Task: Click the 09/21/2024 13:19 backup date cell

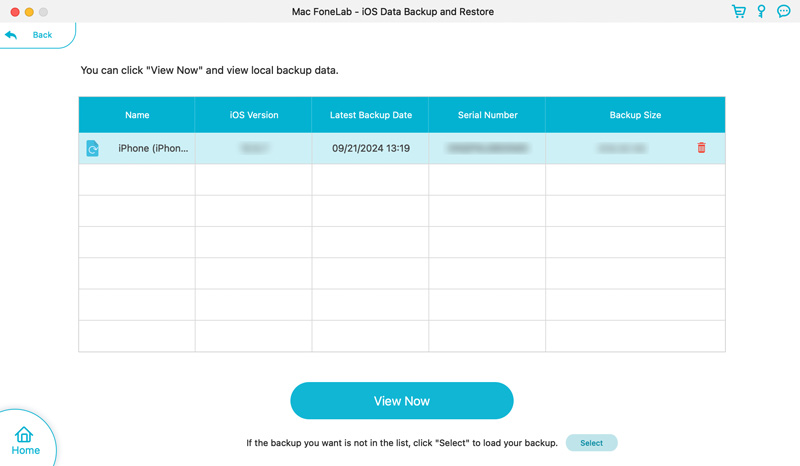Action: point(370,148)
